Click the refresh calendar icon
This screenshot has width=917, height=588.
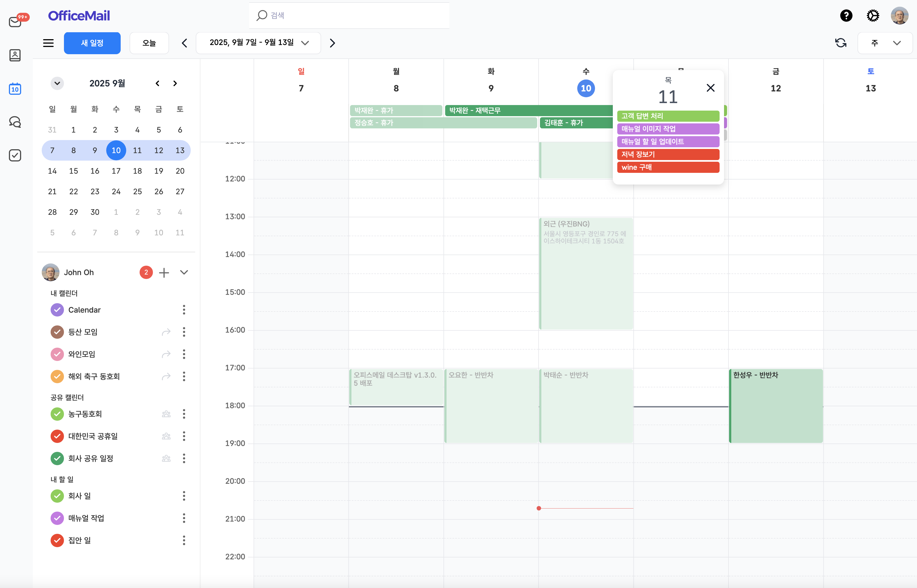click(841, 43)
